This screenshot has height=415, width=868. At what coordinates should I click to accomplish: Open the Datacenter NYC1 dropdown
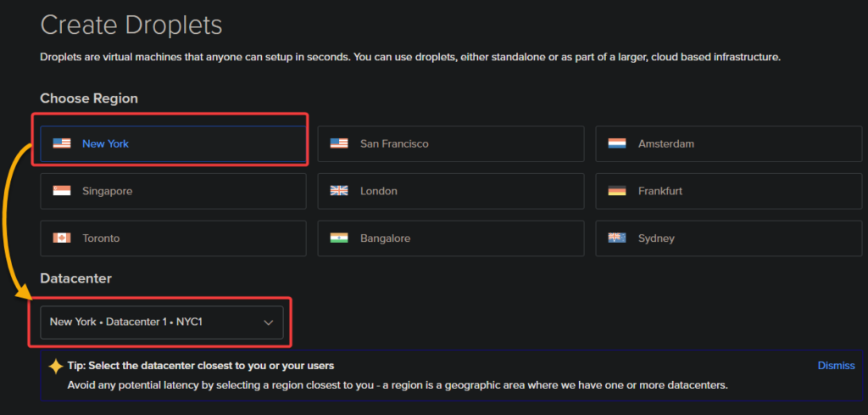coord(162,322)
